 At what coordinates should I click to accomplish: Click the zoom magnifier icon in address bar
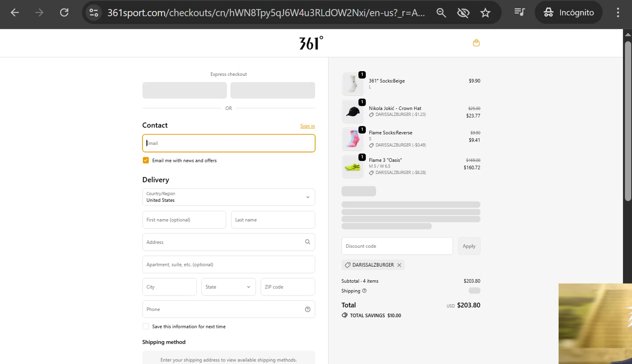(x=441, y=13)
